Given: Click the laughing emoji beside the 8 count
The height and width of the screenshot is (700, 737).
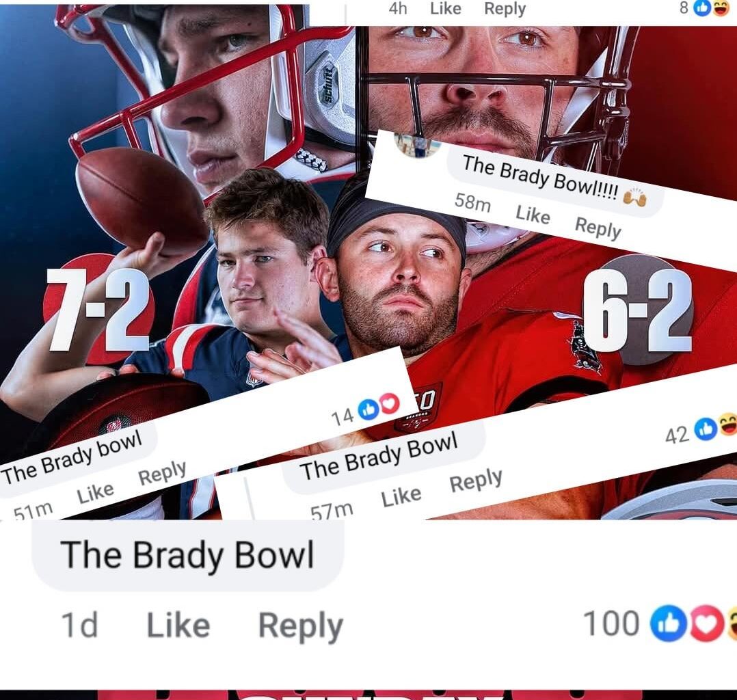Looking at the screenshot, I should (721, 8).
